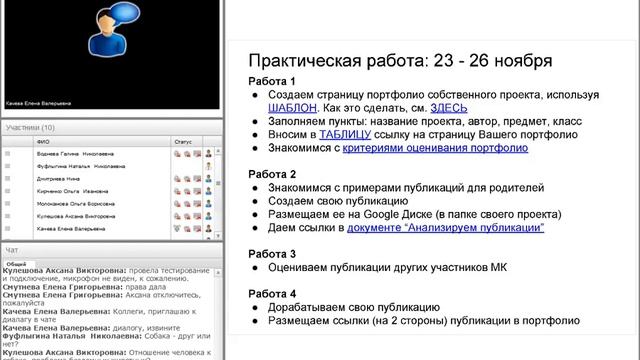Screen dimensions: 640x360
Task: Click the participants list scrollbar thumb
Action: pyautogui.click(x=218, y=183)
